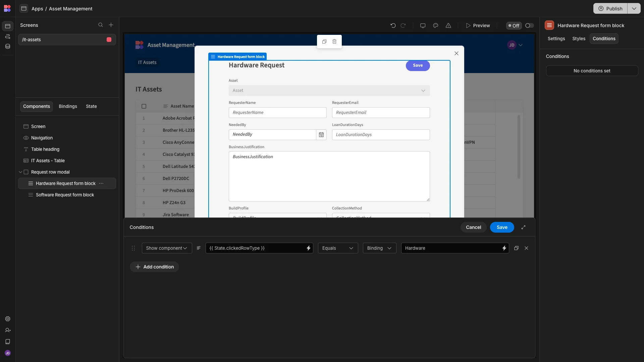The width and height of the screenshot is (644, 362).
Task: Click the IT Assets table vertical scrollbar
Action: 519,147
